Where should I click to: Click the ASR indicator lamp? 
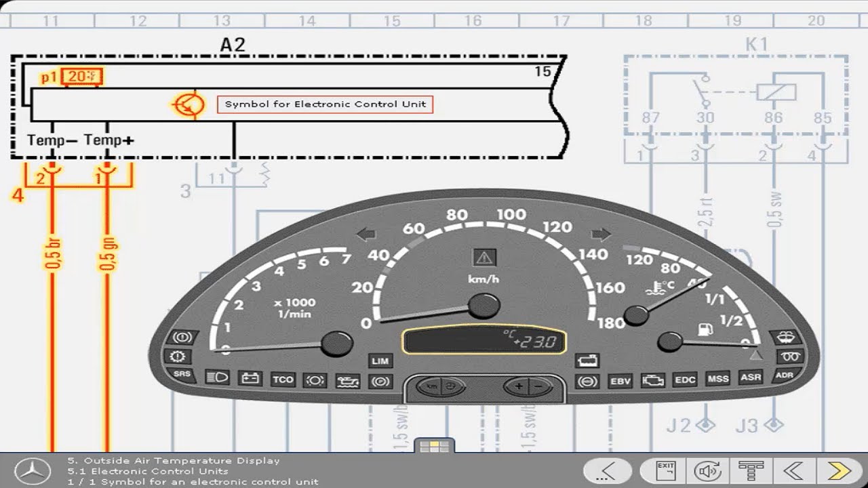[751, 377]
